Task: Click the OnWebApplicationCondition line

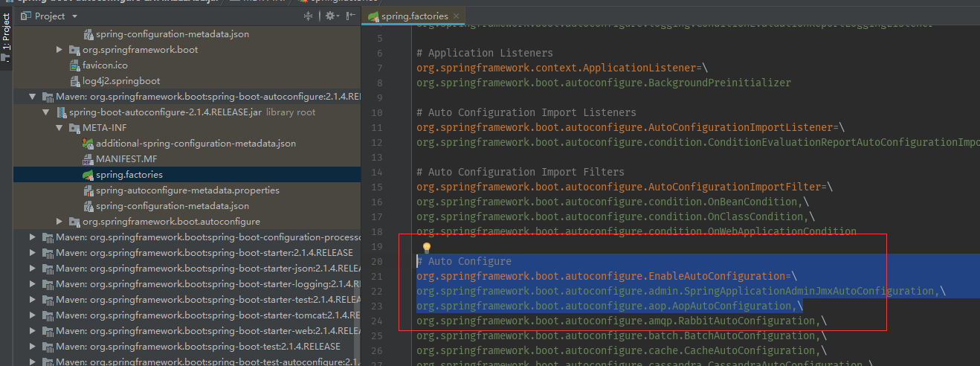Action: (x=636, y=231)
